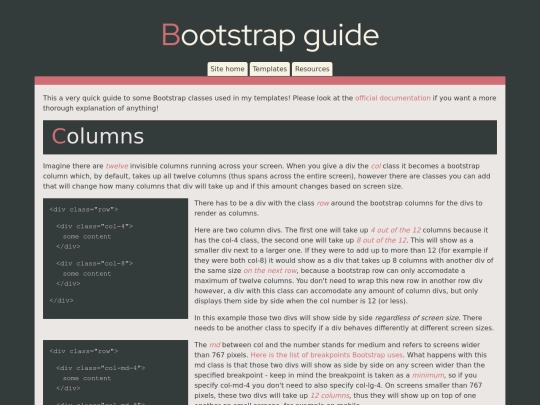This screenshot has height=405, width=540.
Task: Click the highlighted word twelve
Action: [117, 166]
